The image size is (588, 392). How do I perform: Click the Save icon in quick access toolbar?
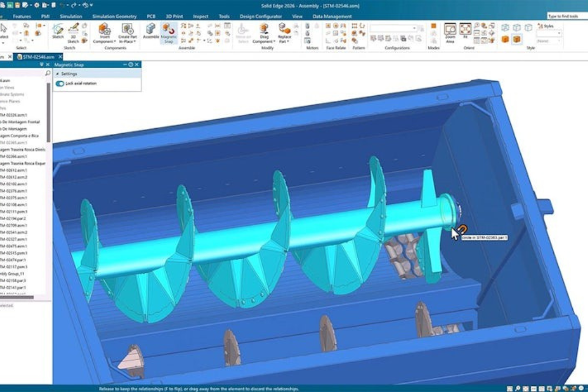point(17,5)
